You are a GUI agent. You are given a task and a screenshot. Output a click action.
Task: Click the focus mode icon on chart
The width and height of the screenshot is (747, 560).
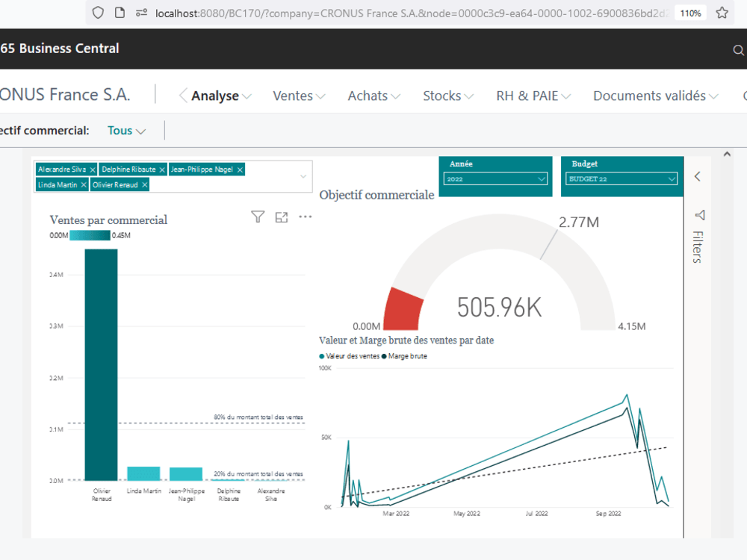pos(282,217)
